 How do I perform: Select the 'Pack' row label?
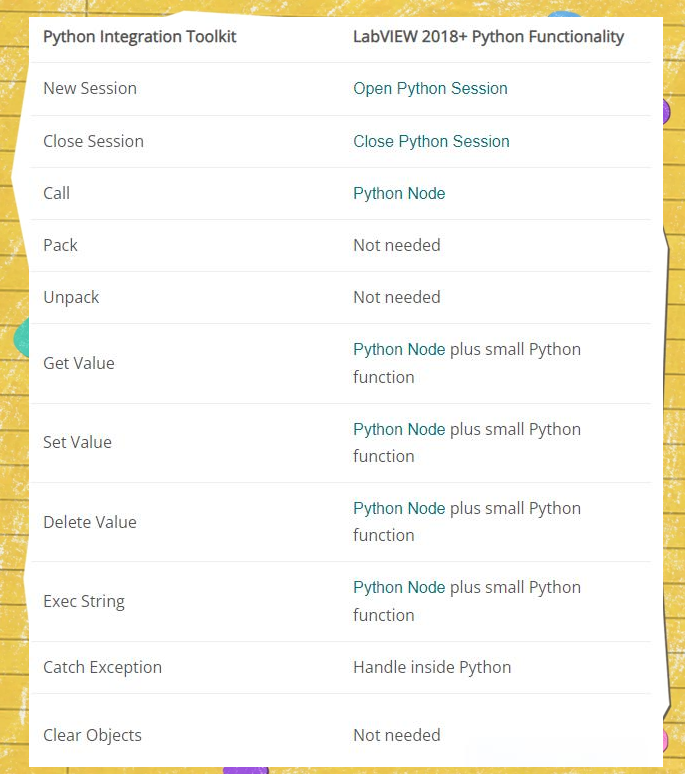tap(60, 246)
